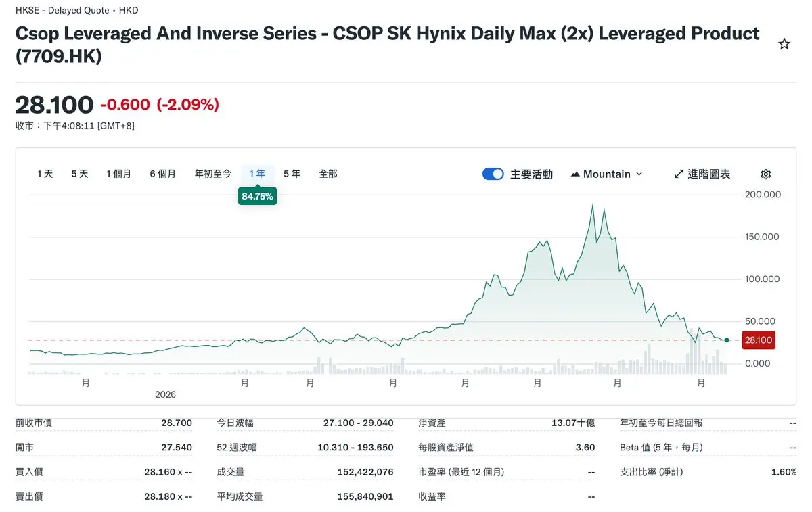This screenshot has height=512, width=812.
Task: Click the -0.600 price change value
Action: click(125, 105)
